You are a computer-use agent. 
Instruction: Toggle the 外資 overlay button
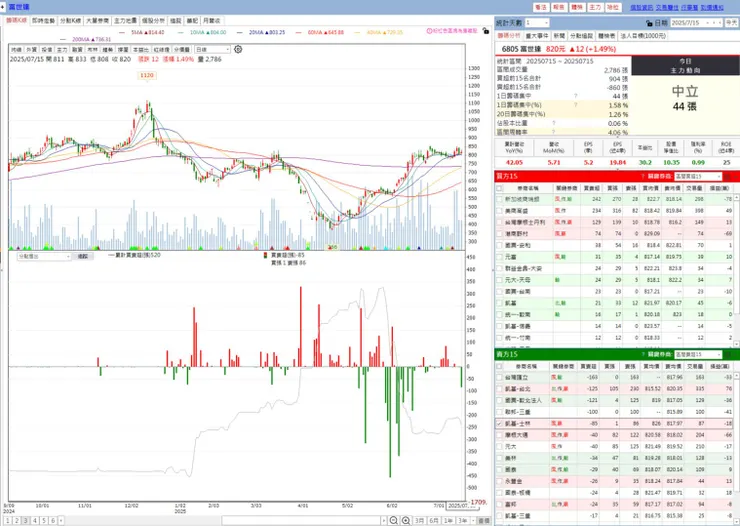coord(32,50)
